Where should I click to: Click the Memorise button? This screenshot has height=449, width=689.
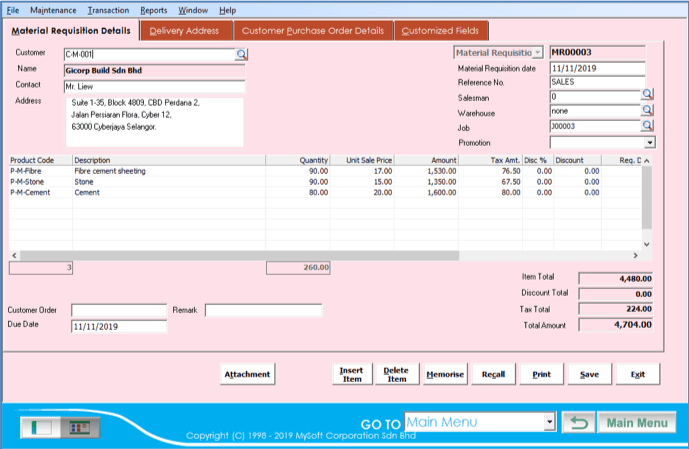[x=445, y=374]
